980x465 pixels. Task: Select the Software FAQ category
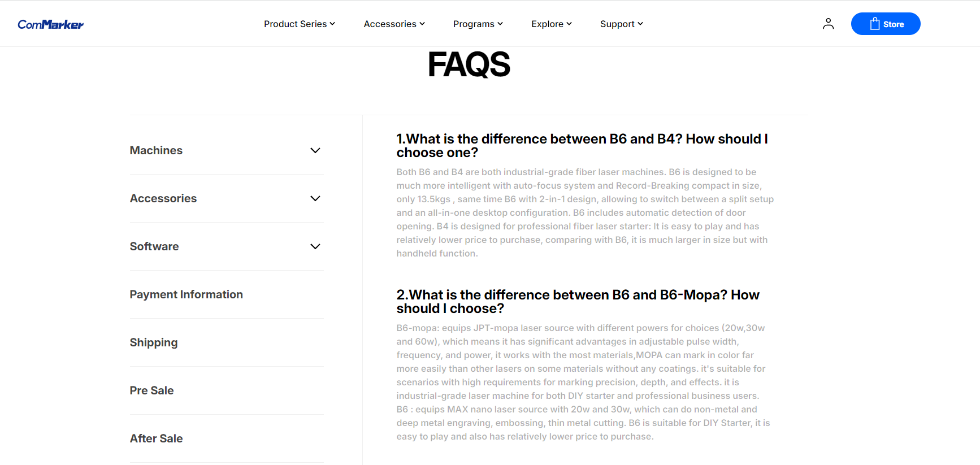click(154, 246)
